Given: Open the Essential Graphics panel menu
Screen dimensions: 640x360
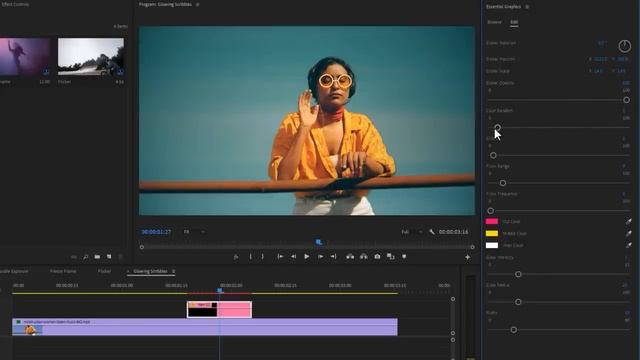Looking at the screenshot, I should pyautogui.click(x=527, y=7).
